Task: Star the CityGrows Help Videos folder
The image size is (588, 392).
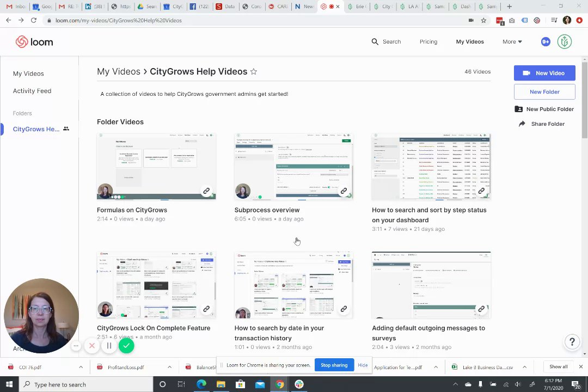Action: click(254, 72)
